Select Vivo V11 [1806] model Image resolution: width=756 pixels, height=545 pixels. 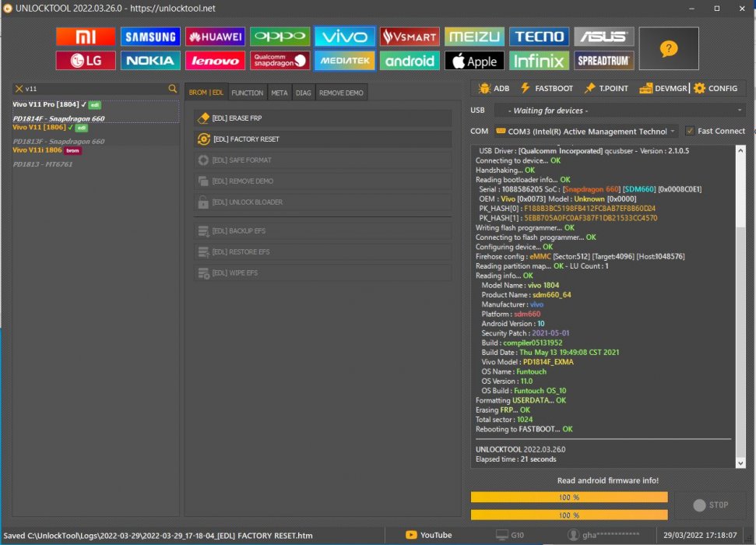[x=96, y=134]
